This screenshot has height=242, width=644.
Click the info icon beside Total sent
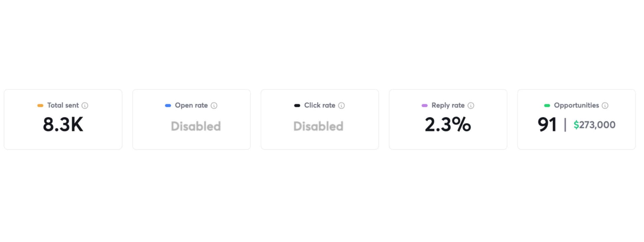point(85,105)
